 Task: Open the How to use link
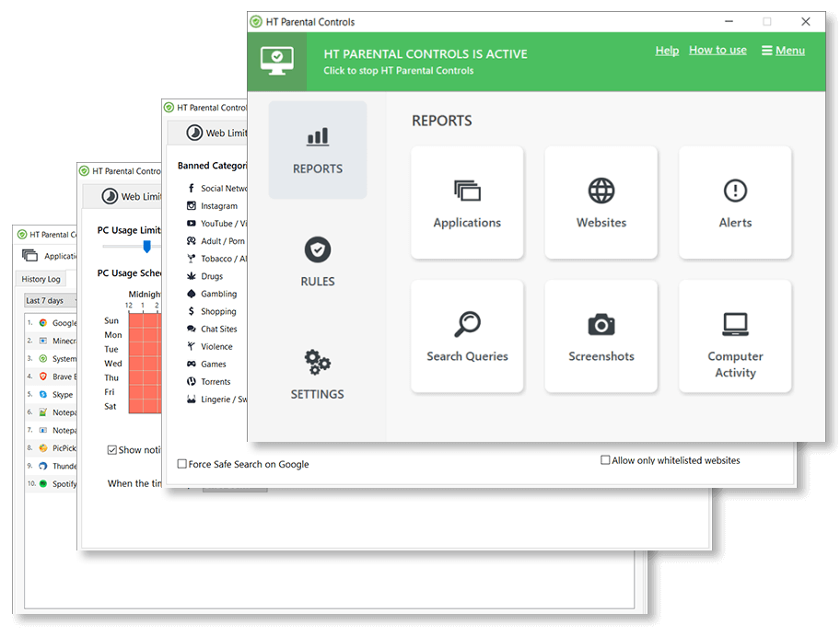pos(717,50)
